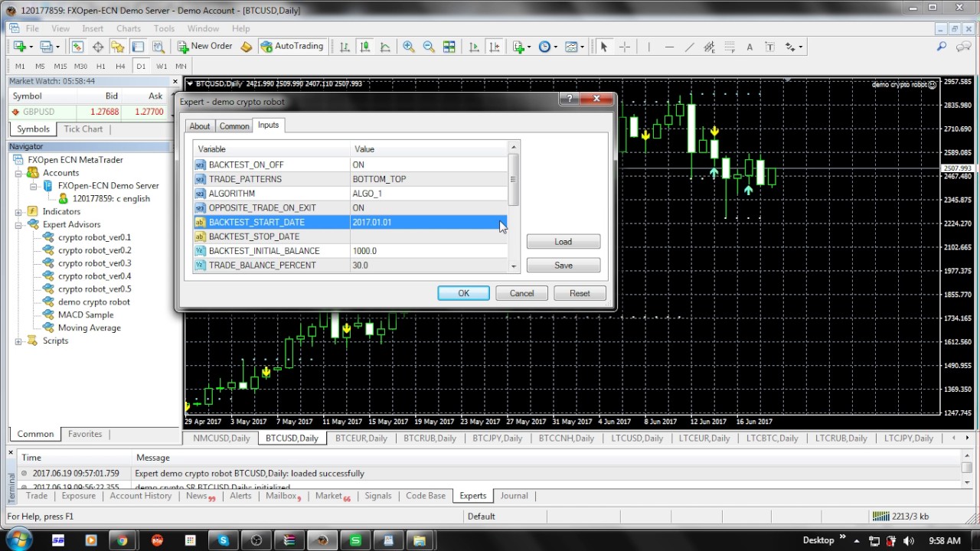This screenshot has width=980, height=551.
Task: Select the Trendline drawing tool
Action: [x=689, y=47]
